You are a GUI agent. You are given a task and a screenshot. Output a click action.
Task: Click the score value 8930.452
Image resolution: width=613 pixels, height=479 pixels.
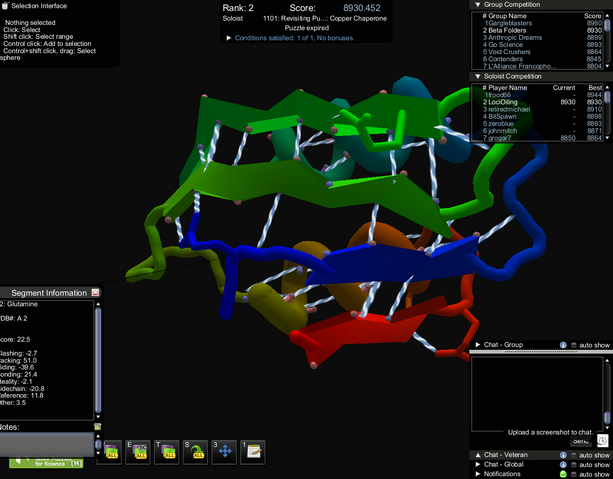tap(362, 8)
